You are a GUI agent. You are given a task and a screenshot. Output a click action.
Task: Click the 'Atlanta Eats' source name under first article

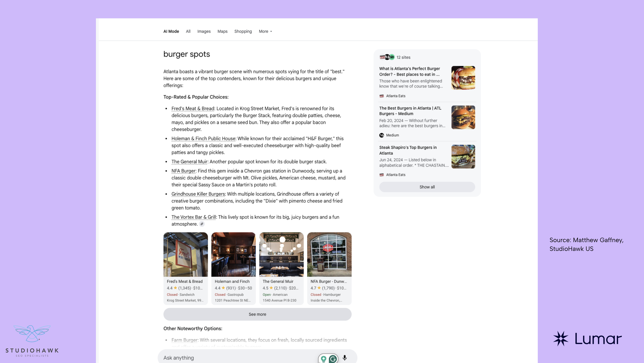tap(396, 96)
